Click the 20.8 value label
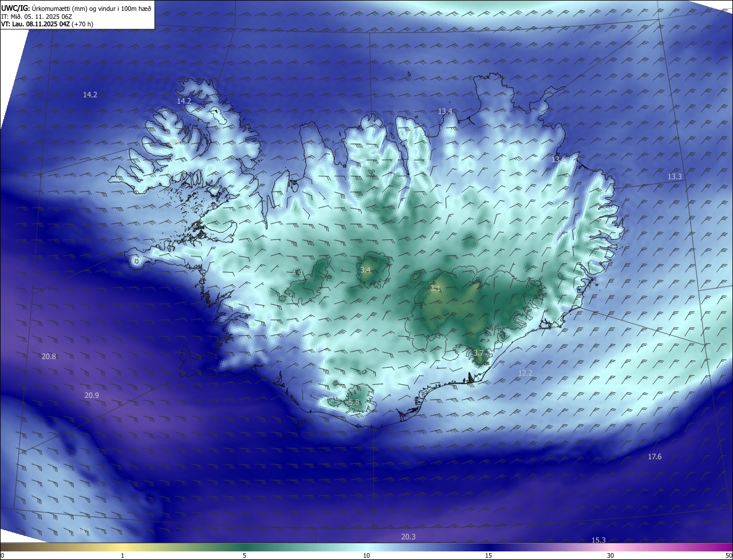The width and height of the screenshot is (733, 560). point(49,357)
